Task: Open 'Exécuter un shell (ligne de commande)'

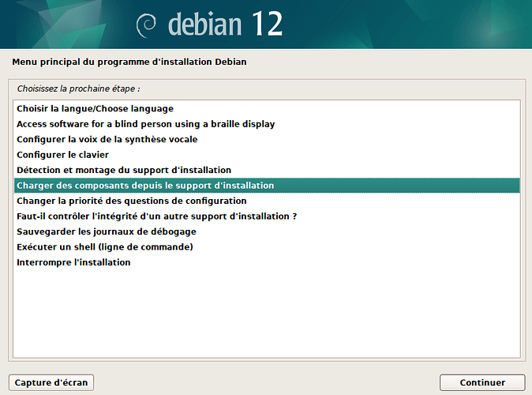Action: pos(267,247)
